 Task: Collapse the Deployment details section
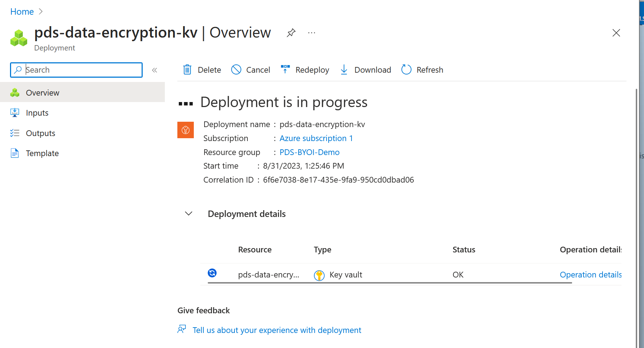[188, 213]
